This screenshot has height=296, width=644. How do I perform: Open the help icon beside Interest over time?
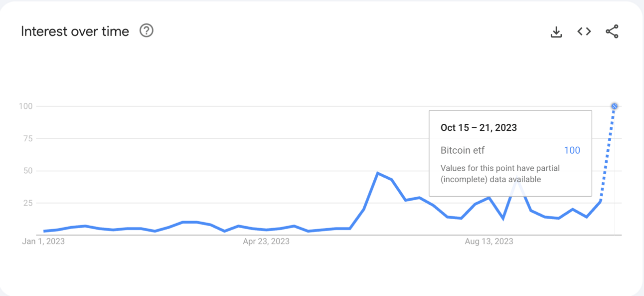pos(146,31)
